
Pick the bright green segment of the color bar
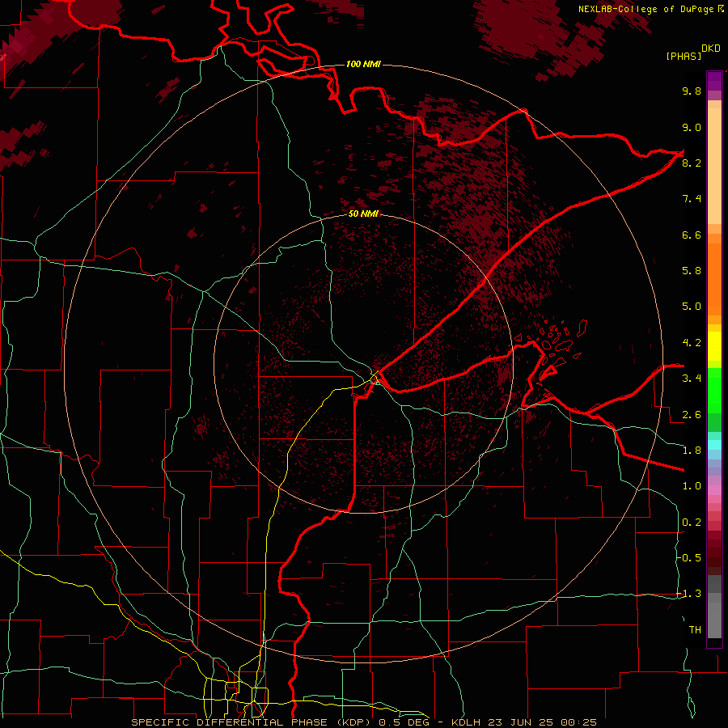tap(714, 390)
